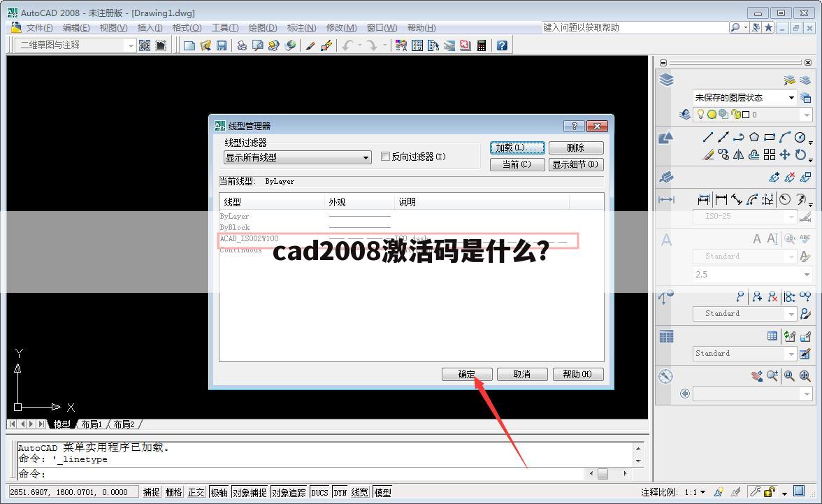Click the 删除 button in dialog
This screenshot has width=822, height=504.
576,148
